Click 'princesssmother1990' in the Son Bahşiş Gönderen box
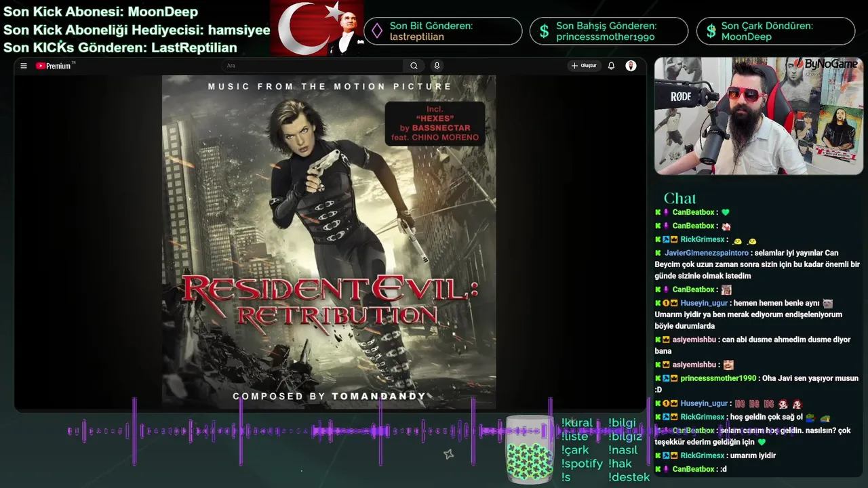This screenshot has height=488, width=868. [x=605, y=37]
